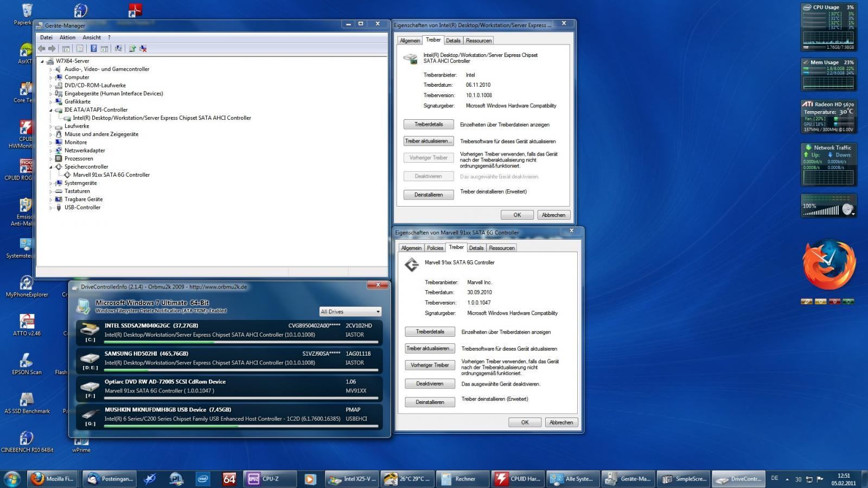
Task: Select Marvell 91xx SATA 6G Controller tree item
Action: 111,175
